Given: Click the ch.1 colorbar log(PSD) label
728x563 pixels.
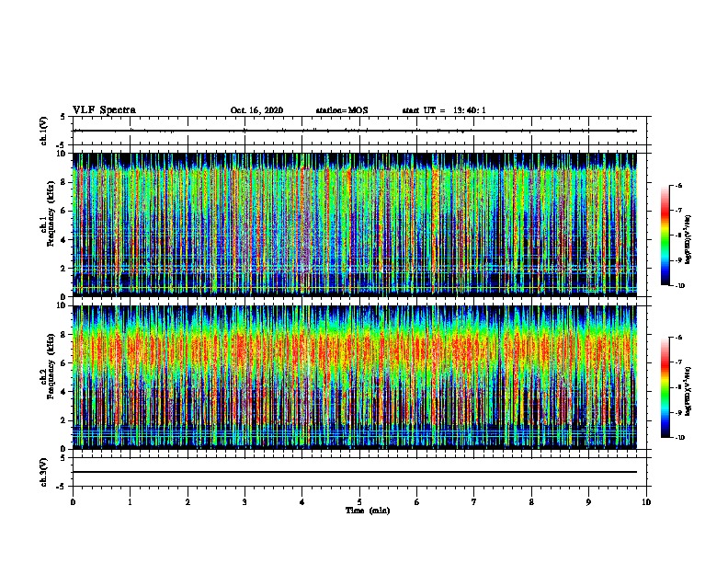Looking at the screenshot, I should tap(688, 239).
